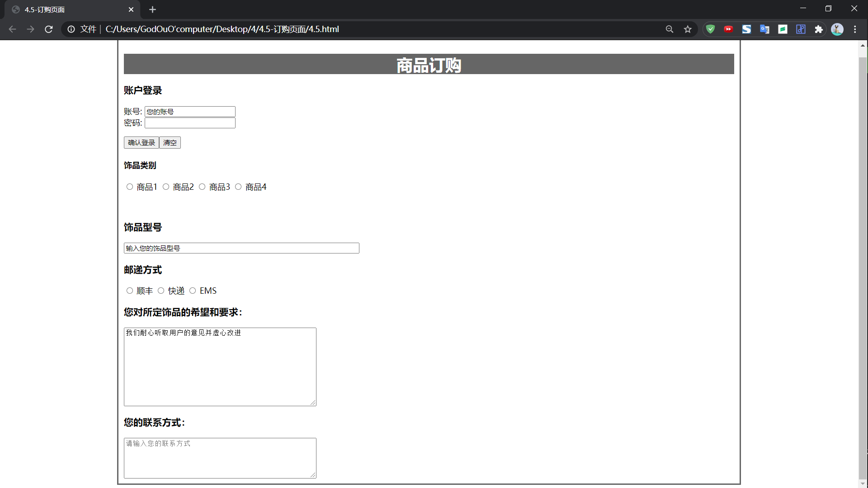This screenshot has height=488, width=868.
Task: Choose 顺丰 as delivery method
Action: click(x=130, y=291)
